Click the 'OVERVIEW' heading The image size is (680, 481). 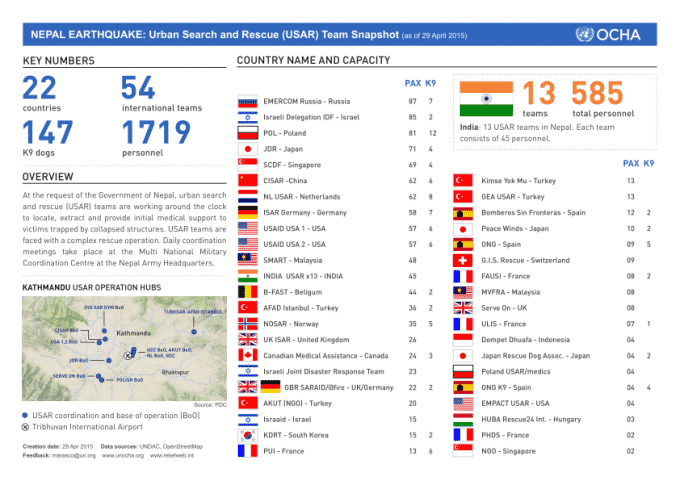(48, 177)
